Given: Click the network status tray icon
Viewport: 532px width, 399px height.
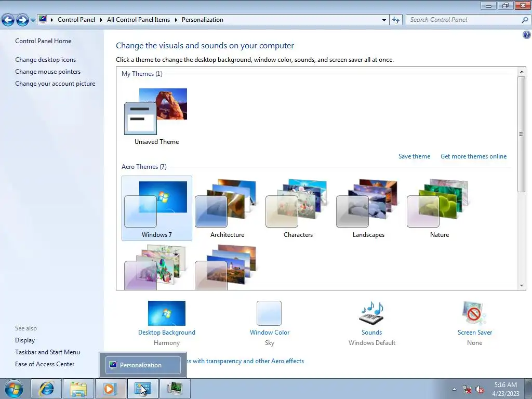Looking at the screenshot, I should [467, 390].
